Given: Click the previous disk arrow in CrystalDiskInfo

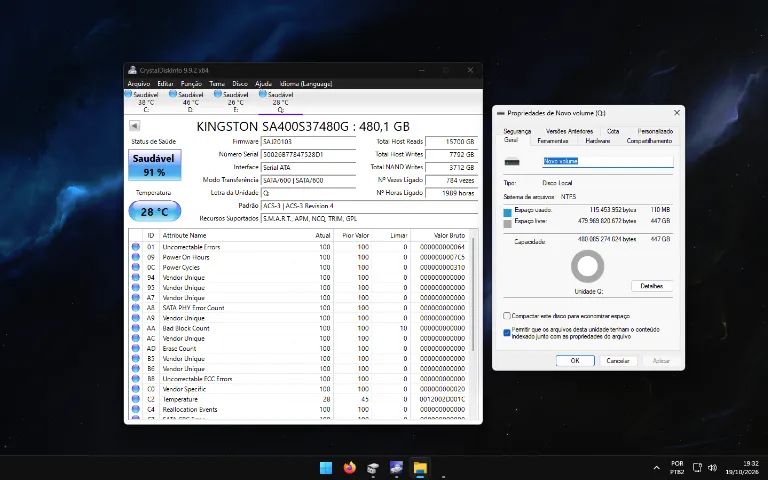Looking at the screenshot, I should pyautogui.click(x=134, y=126).
